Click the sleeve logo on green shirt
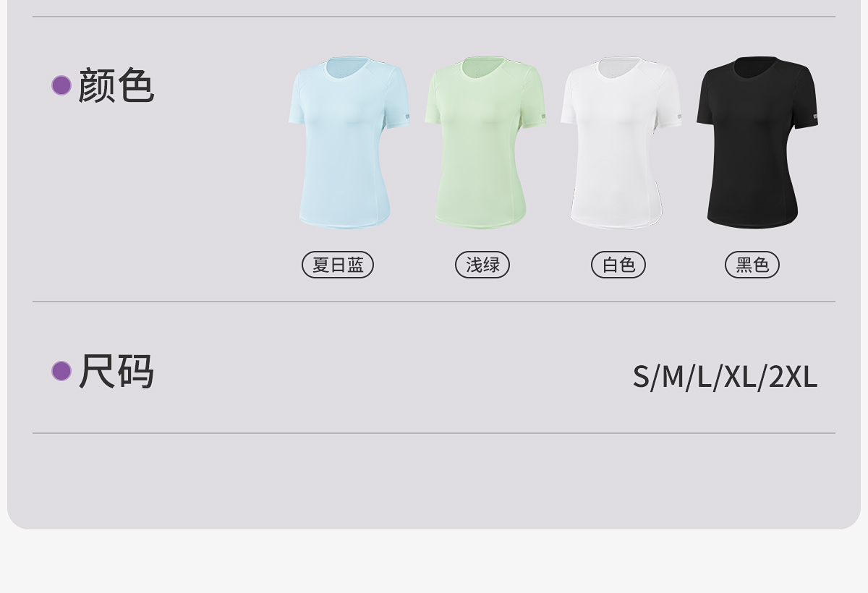868x593 pixels. tap(543, 116)
